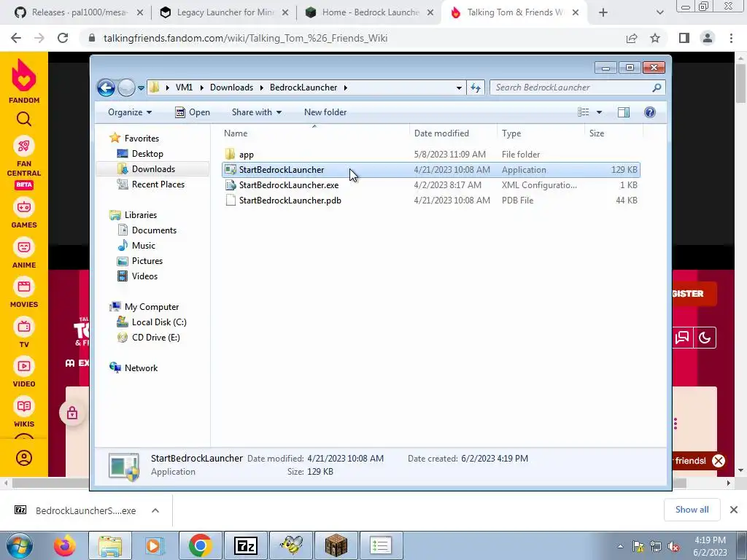Open the user profile icon in Fandom sidebar
Screen dimensions: 747x560
24,458
